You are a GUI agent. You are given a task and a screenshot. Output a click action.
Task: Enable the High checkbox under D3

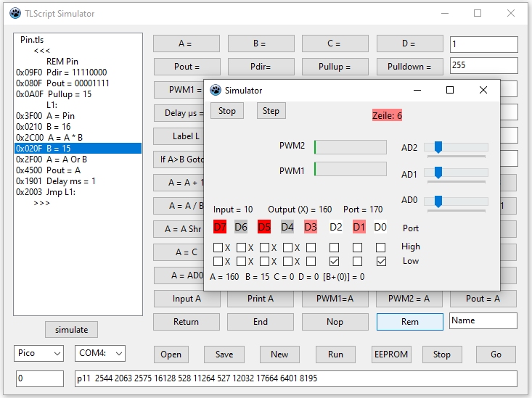click(x=311, y=247)
